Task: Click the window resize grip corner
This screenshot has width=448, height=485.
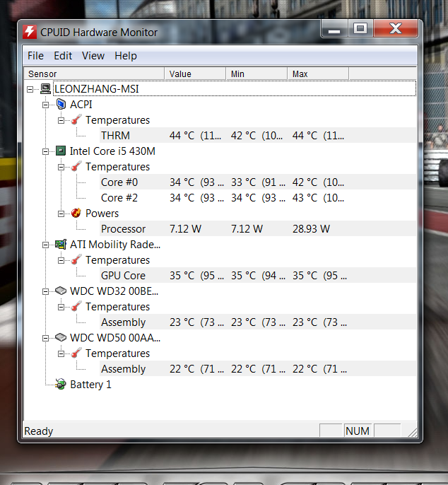Action: [412, 432]
